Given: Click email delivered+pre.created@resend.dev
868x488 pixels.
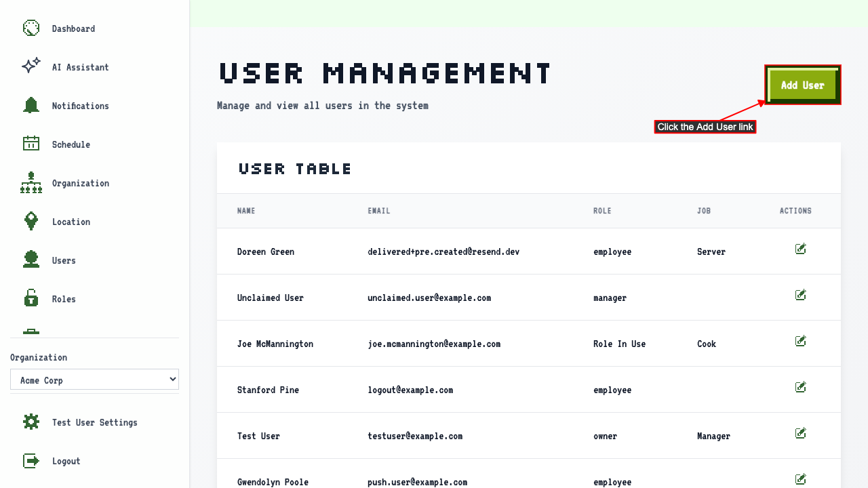Looking at the screenshot, I should tap(443, 251).
